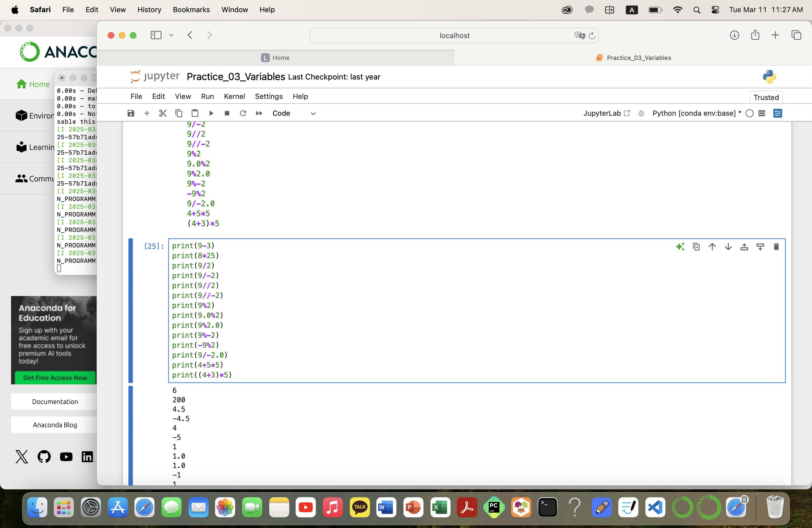The height and width of the screenshot is (528, 812).
Task: Open Control Center in menu bar
Action: [x=715, y=10]
